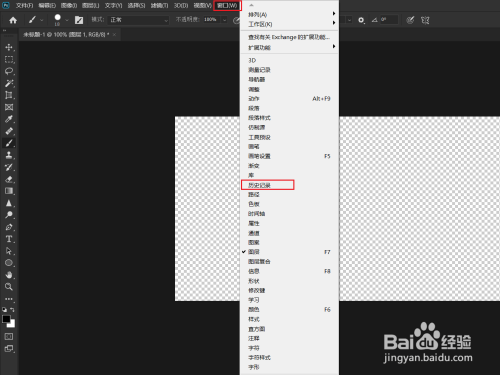Open the 图层(L) menu
The width and height of the screenshot is (500, 375).
click(91, 5)
